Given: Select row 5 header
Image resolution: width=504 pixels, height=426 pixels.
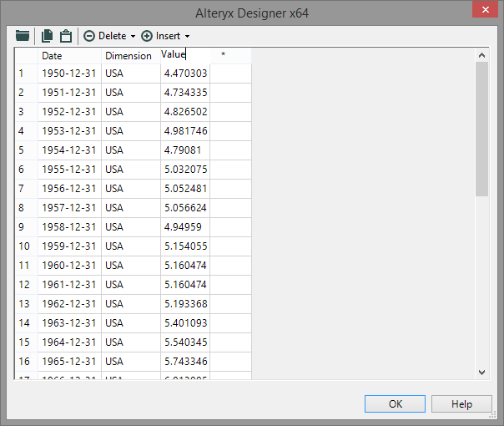Looking at the screenshot, I should pyautogui.click(x=23, y=150).
